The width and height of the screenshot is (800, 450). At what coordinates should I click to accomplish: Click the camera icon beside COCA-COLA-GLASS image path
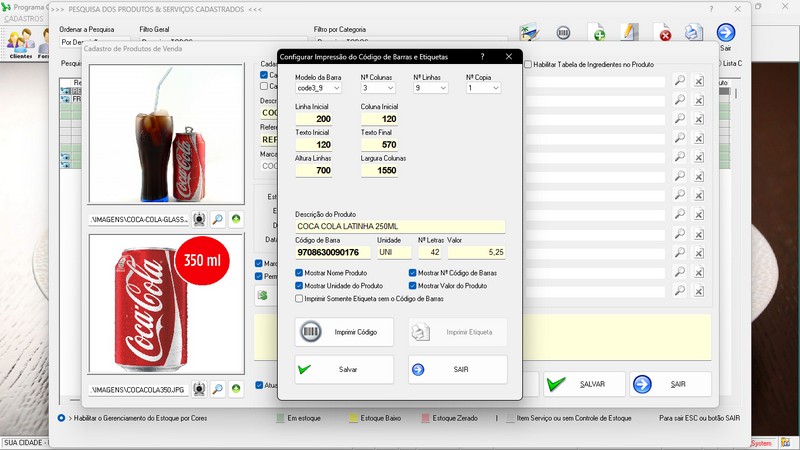pos(199,219)
